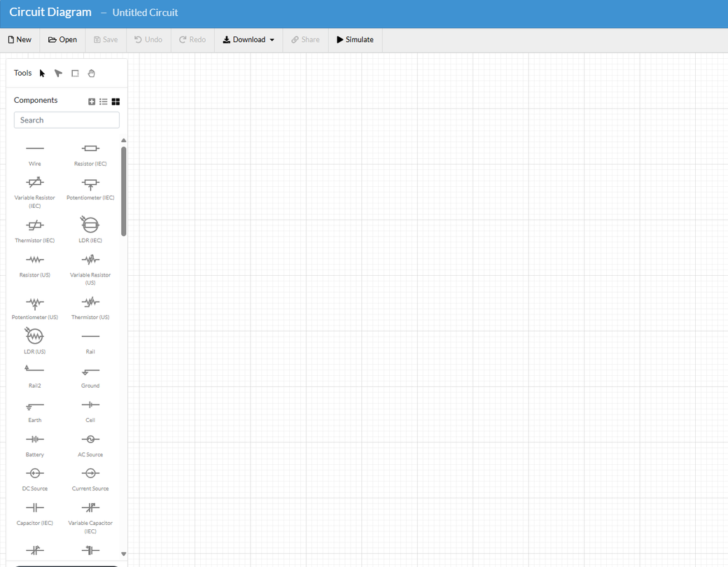
Task: Select the black arrow pointer tool
Action: point(42,73)
